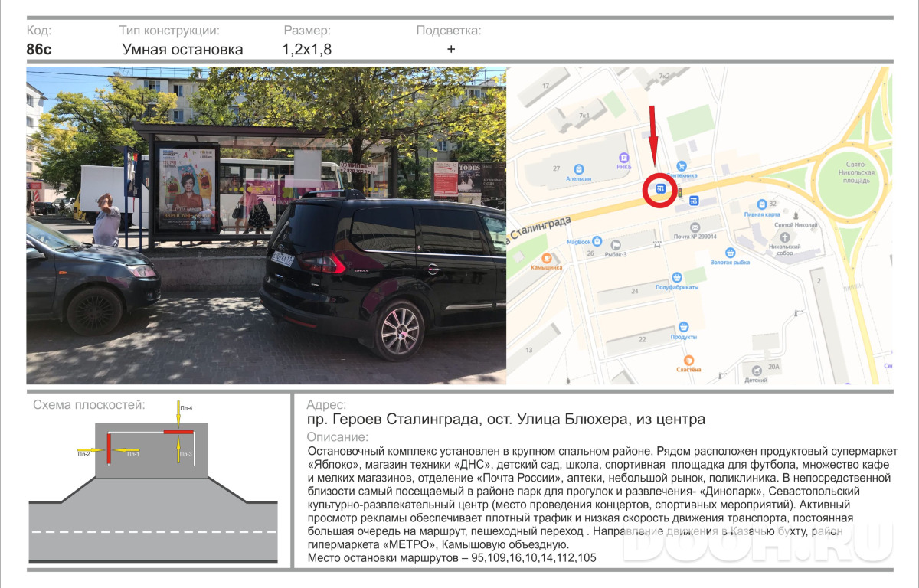
Task: Click the Описание: heading
Action: [337, 437]
